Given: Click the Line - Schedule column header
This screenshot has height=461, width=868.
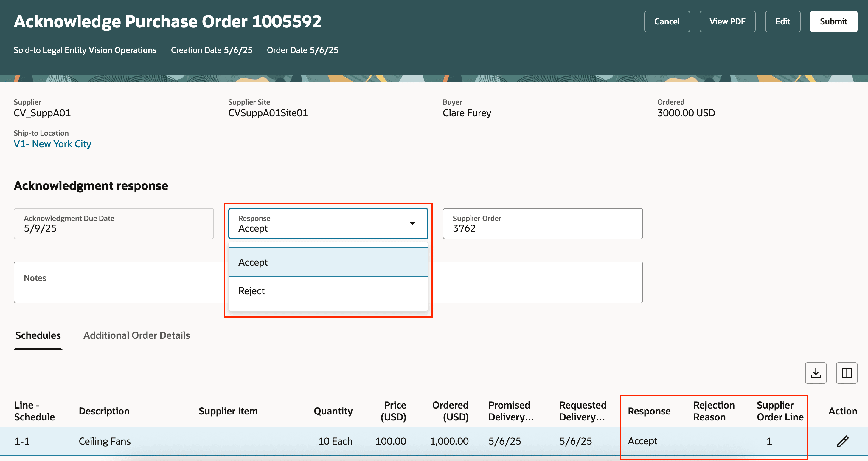Looking at the screenshot, I should tap(34, 411).
